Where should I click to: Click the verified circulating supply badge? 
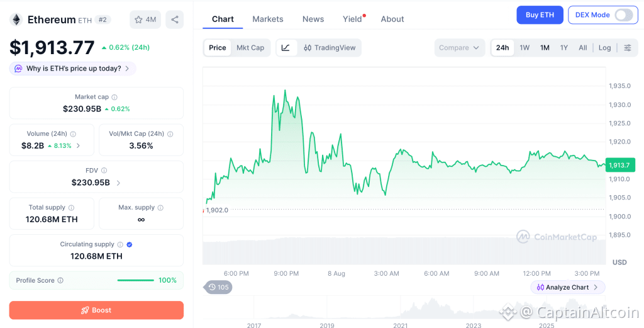tap(130, 244)
